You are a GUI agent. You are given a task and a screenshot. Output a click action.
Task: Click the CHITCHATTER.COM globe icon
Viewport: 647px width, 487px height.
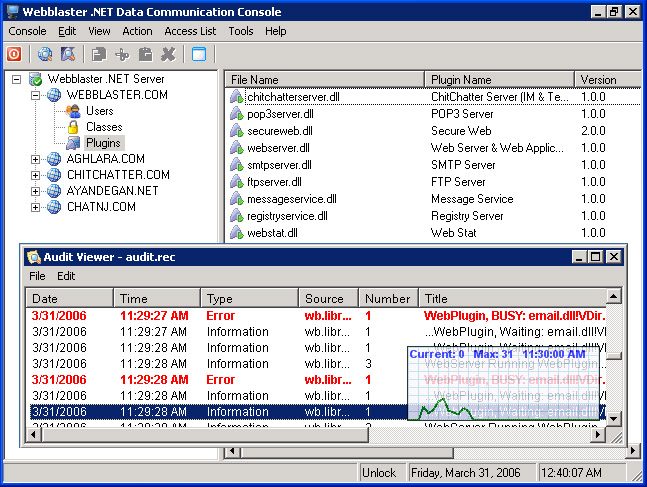click(x=54, y=175)
